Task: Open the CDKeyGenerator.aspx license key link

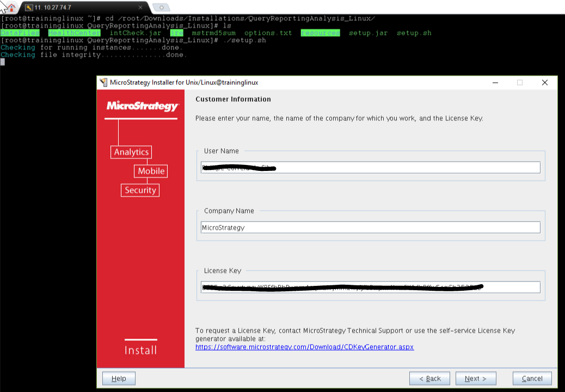Action: [304, 347]
